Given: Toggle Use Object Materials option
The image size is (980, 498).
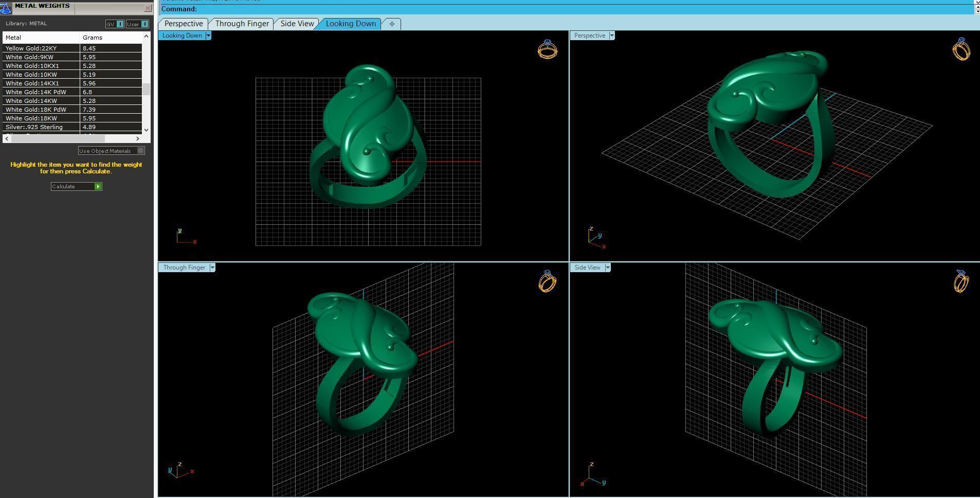Looking at the screenshot, I should point(111,151).
